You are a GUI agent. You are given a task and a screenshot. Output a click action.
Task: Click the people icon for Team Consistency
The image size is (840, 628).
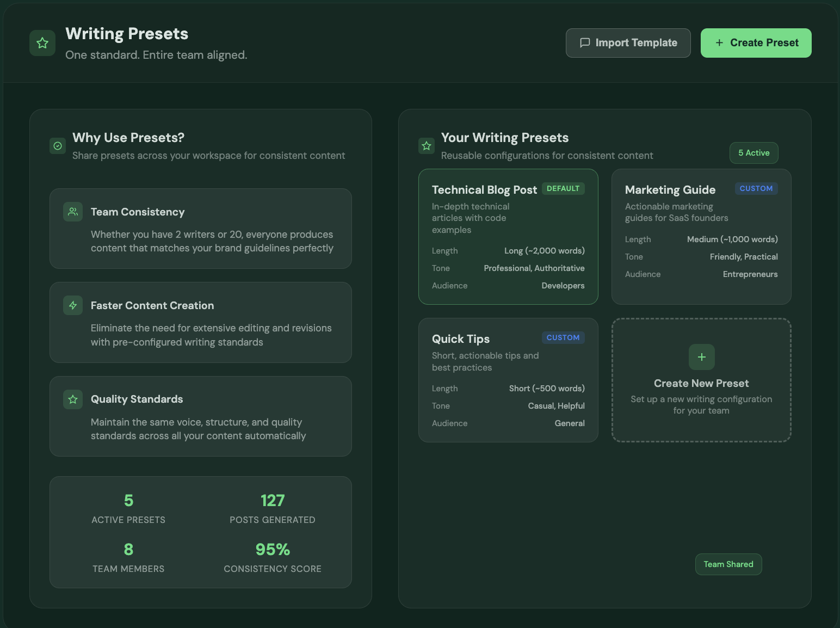click(73, 212)
